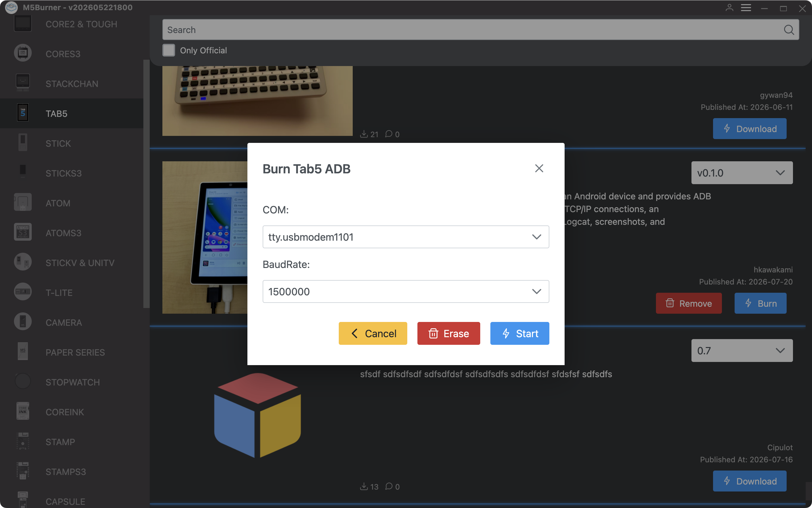812x508 pixels.
Task: Remove the Tab5 ADB firmware
Action: pyautogui.click(x=689, y=303)
